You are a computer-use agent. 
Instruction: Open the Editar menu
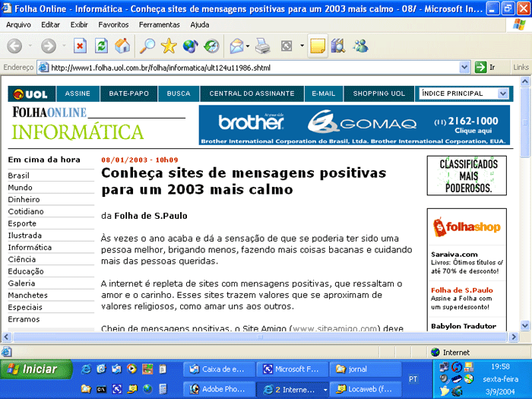(x=51, y=25)
